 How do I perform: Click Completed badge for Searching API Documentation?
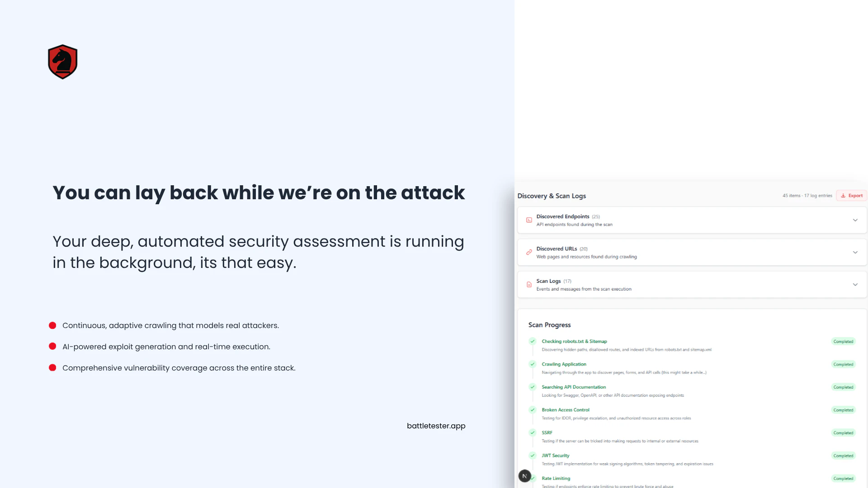coord(843,387)
